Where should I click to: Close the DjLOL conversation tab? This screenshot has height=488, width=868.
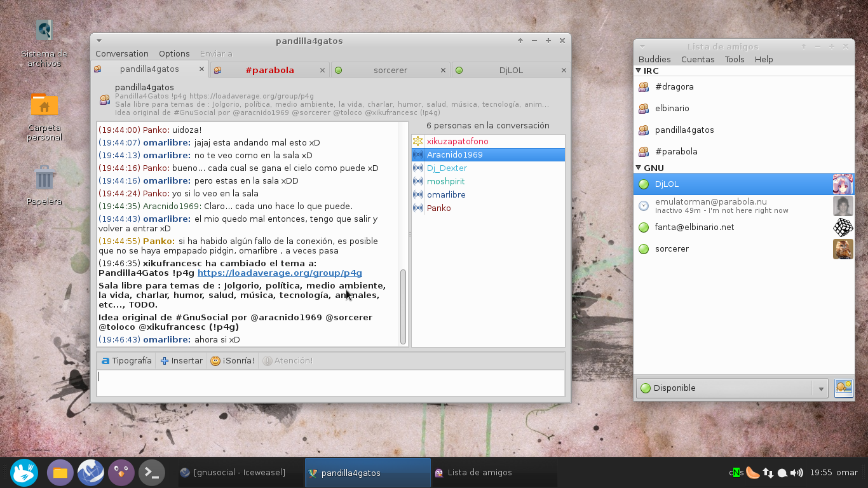pyautogui.click(x=564, y=71)
